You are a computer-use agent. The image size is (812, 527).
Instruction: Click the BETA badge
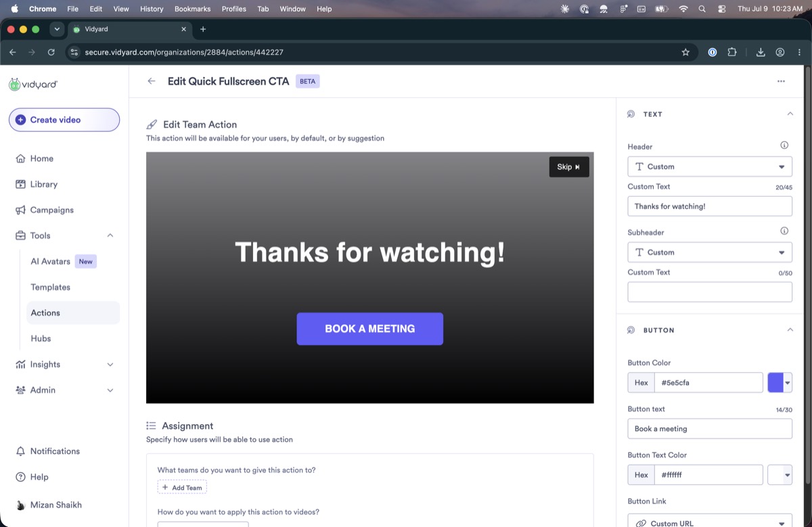coord(307,81)
